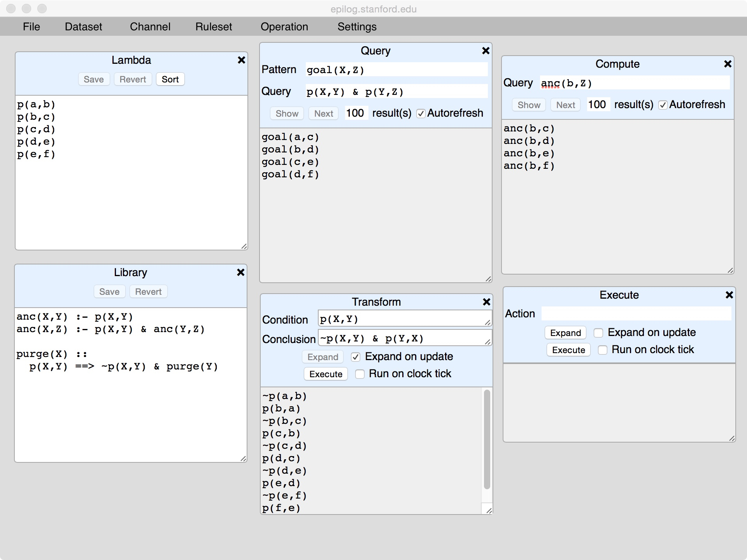The height and width of the screenshot is (560, 747).
Task: Close the Query panel with its X icon
Action: [486, 51]
